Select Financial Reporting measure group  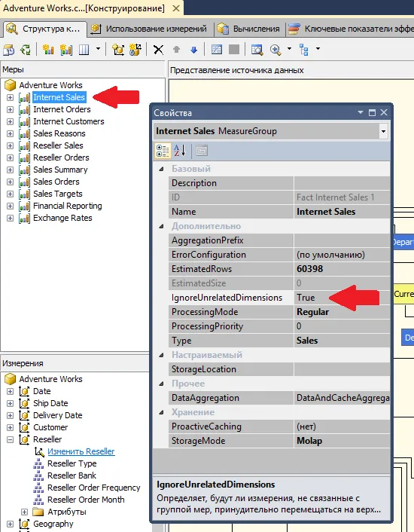coord(68,206)
